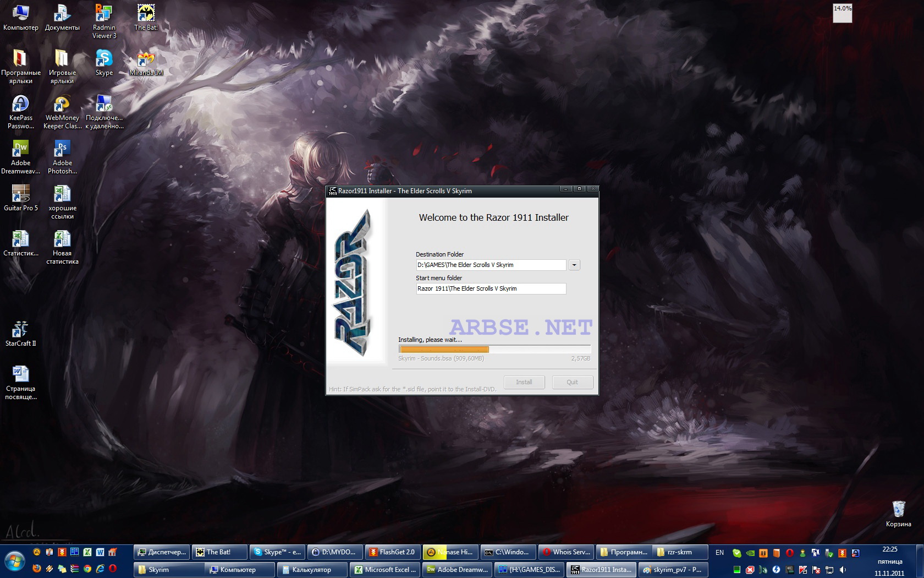Open WebMoney Keeper Classic shortcut

pyautogui.click(x=62, y=112)
